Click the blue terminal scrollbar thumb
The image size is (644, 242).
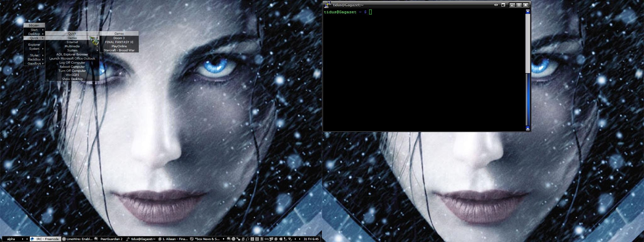528,99
